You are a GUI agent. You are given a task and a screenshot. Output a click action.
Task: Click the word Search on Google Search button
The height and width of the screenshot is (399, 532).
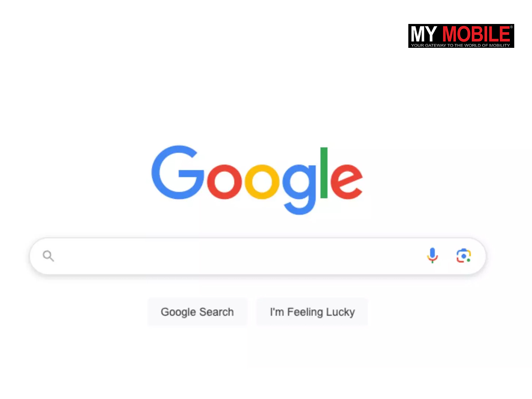tap(216, 312)
